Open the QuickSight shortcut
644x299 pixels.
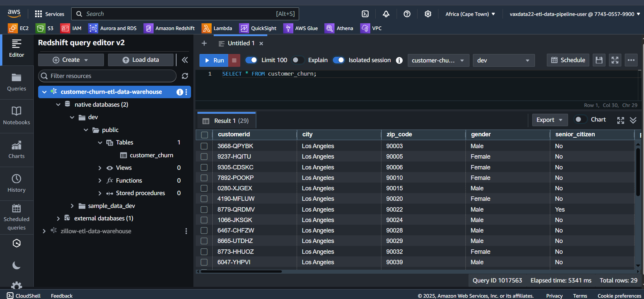(x=258, y=28)
